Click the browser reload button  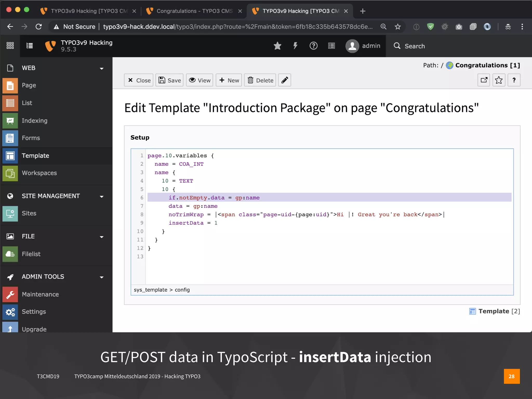click(x=38, y=26)
